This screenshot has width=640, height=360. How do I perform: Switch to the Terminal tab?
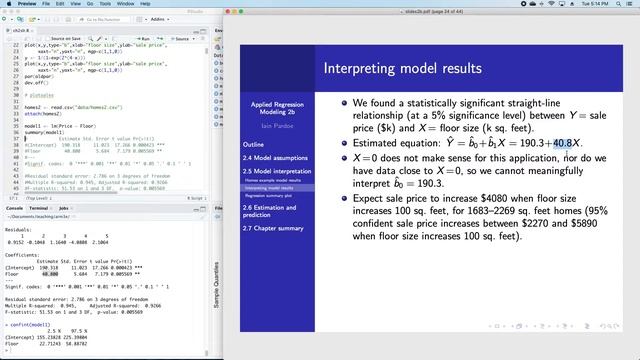point(39,209)
